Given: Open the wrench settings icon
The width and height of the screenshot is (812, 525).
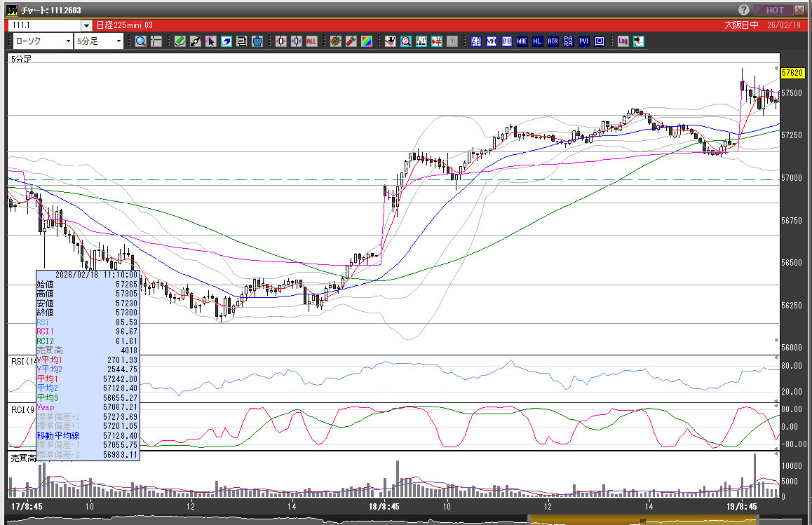Looking at the screenshot, I should 351,41.
